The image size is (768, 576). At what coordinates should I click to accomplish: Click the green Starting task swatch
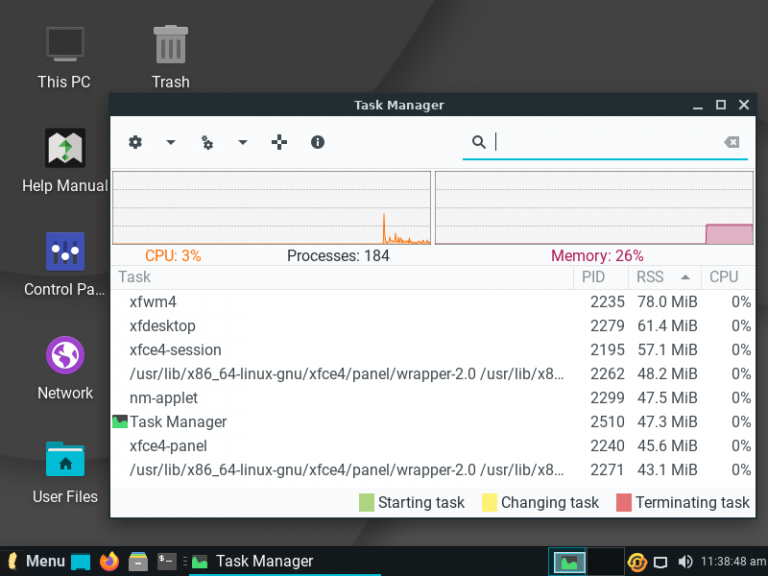click(x=366, y=503)
